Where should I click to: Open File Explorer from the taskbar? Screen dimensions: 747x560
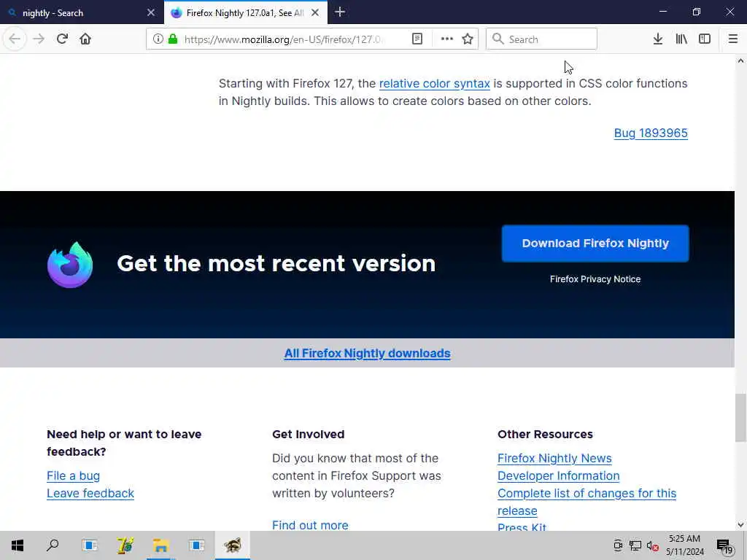(161, 545)
